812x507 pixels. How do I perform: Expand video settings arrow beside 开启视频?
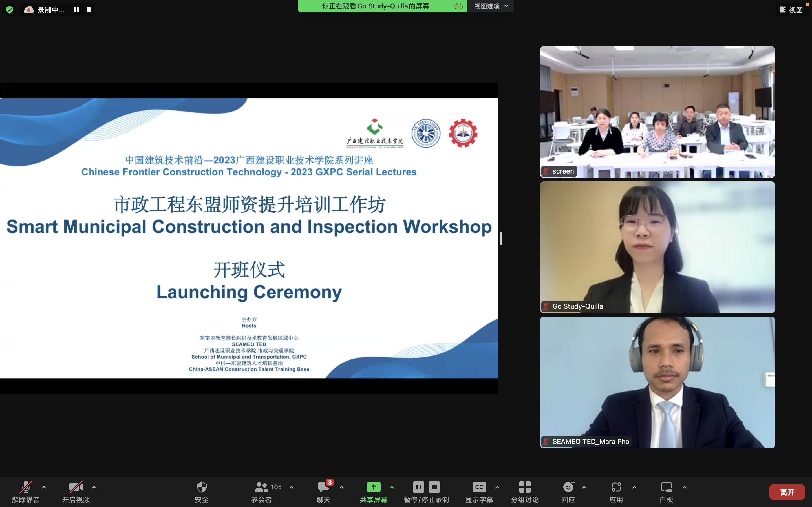click(94, 487)
